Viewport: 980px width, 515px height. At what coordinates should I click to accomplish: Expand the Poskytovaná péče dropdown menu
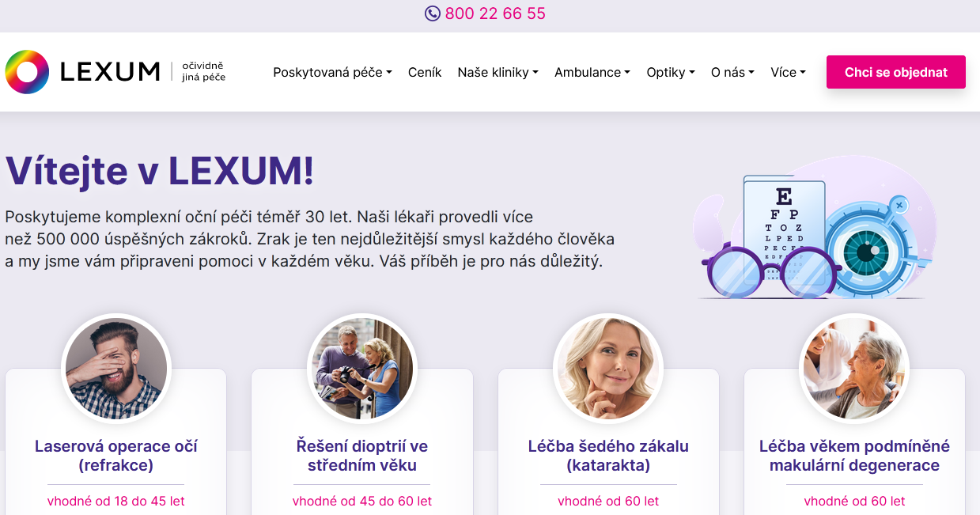(332, 72)
